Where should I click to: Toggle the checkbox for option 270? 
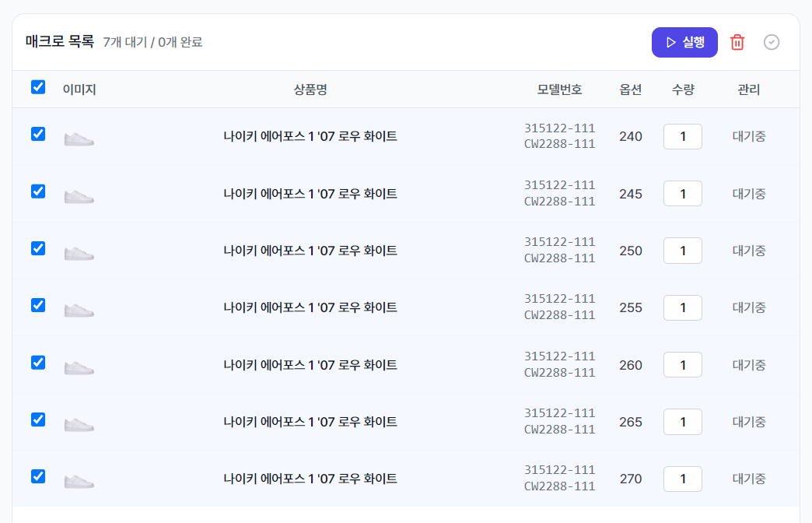(x=38, y=476)
